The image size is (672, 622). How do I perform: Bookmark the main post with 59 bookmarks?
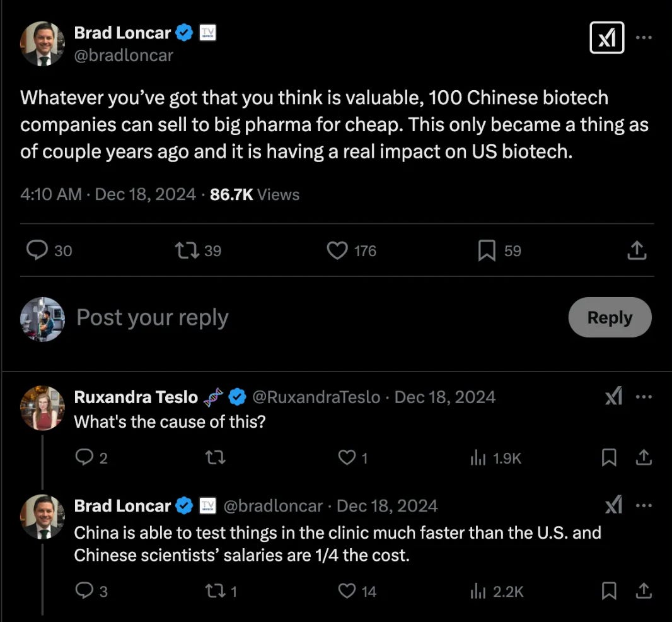coord(486,250)
